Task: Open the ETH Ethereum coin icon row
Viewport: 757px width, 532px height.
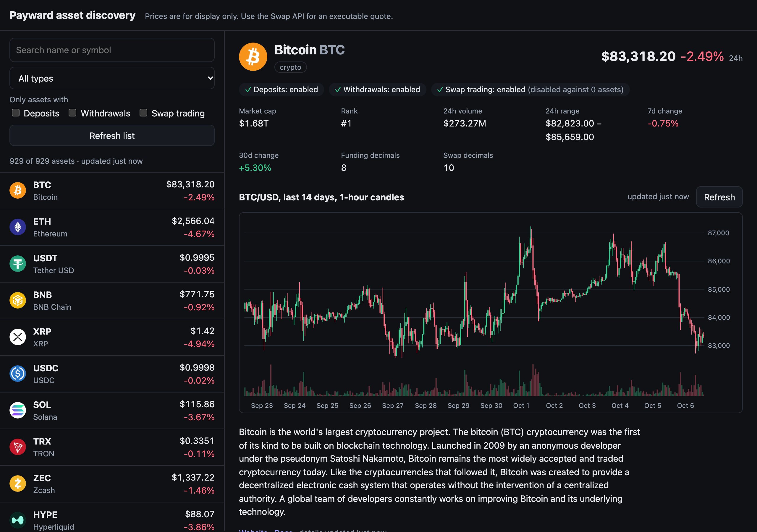Action: coord(18,227)
